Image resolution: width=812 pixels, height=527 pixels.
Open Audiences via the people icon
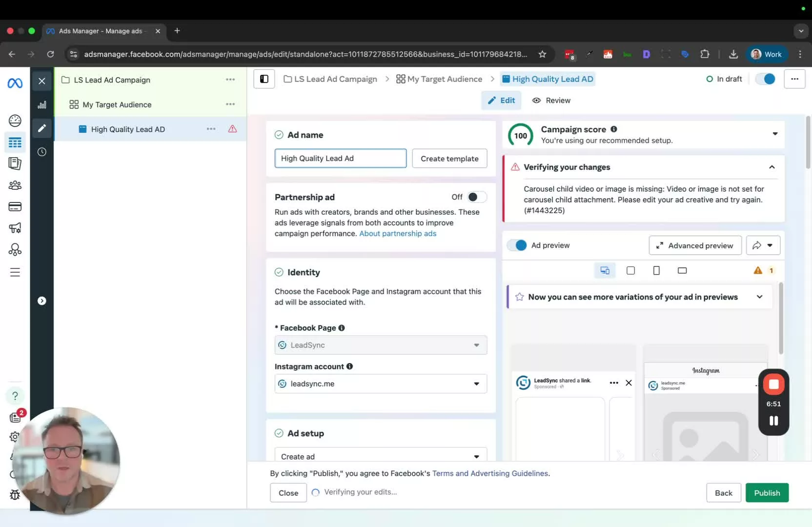point(15,185)
